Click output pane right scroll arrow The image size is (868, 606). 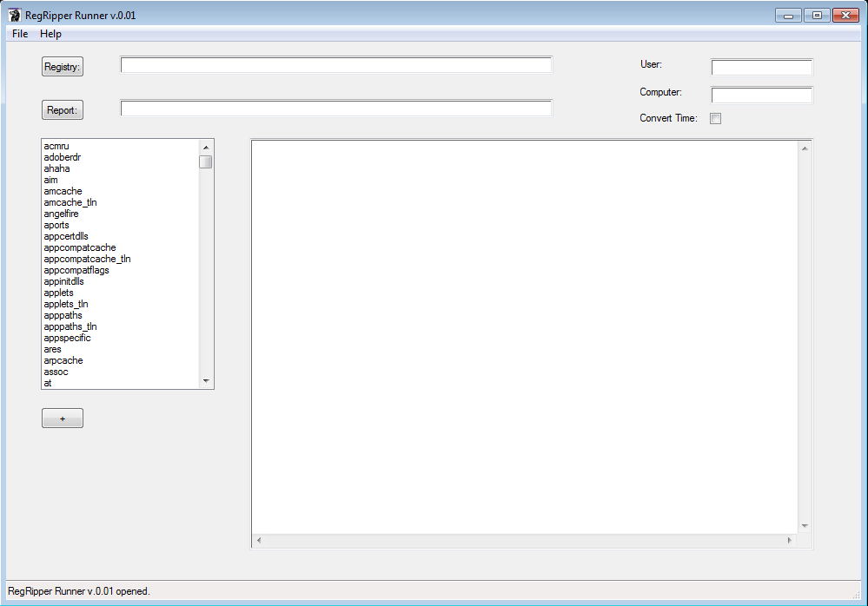[x=789, y=540]
